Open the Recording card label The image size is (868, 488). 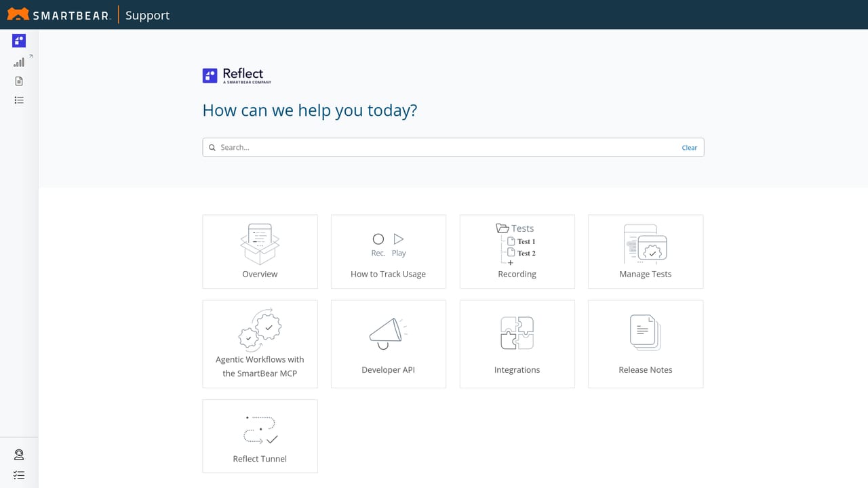tap(517, 274)
